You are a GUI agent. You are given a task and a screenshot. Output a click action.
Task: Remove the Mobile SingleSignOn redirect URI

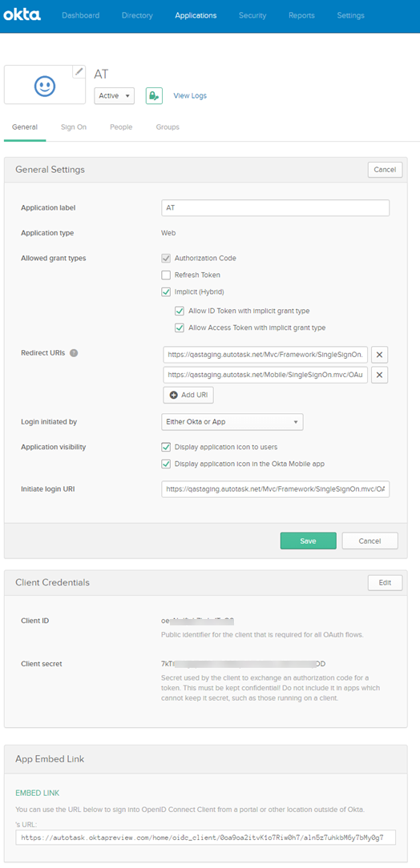click(380, 375)
